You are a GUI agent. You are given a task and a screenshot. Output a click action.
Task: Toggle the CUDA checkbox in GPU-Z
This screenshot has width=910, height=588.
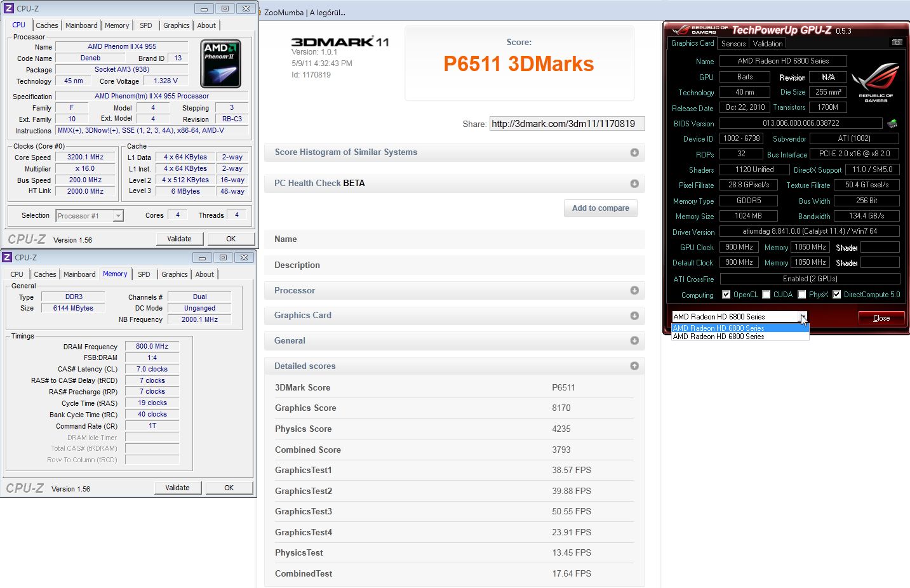(766, 295)
